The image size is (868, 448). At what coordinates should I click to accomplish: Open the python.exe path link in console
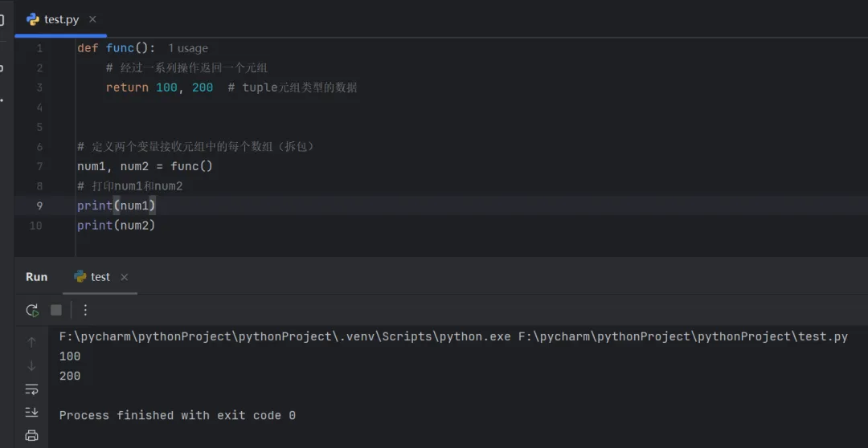coord(285,336)
